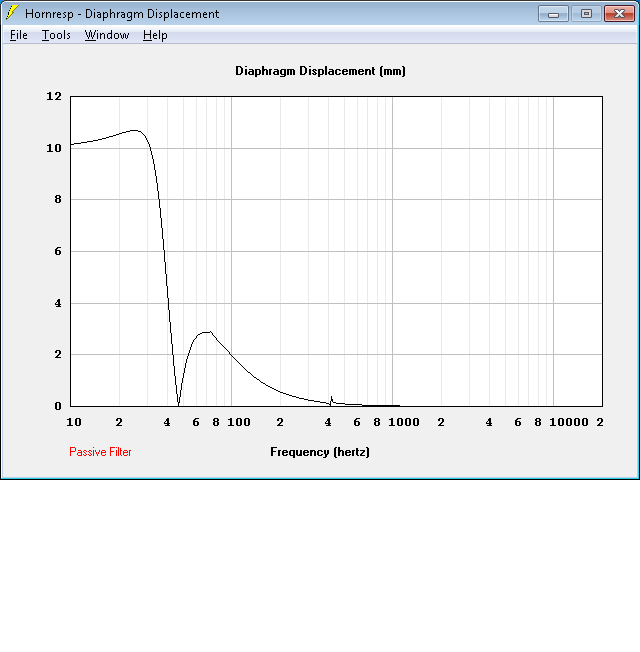Minimize the Hornresp window
This screenshot has height=652, width=640.
click(x=553, y=14)
